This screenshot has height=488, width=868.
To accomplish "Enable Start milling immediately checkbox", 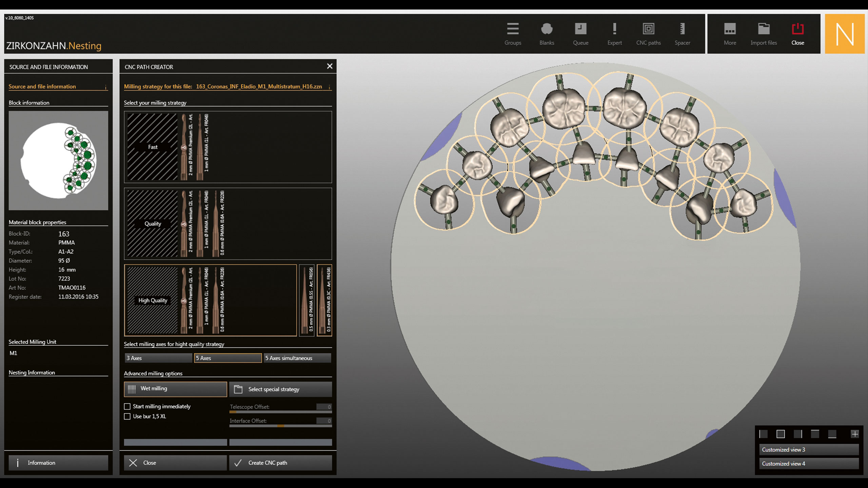I will click(x=127, y=406).
